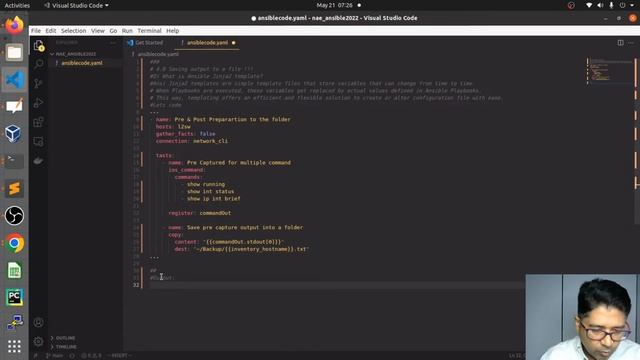
Task: Click the microphone icon in top bar
Action: [x=611, y=5]
